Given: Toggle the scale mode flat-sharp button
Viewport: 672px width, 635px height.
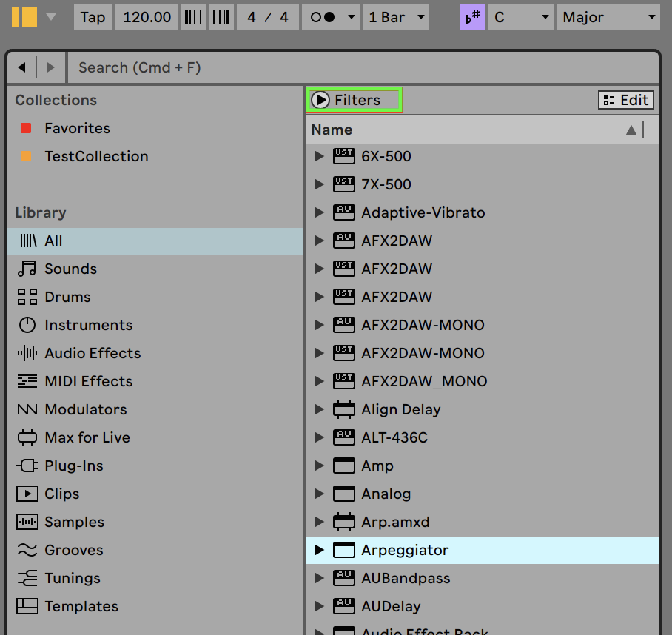Looking at the screenshot, I should coord(473,17).
